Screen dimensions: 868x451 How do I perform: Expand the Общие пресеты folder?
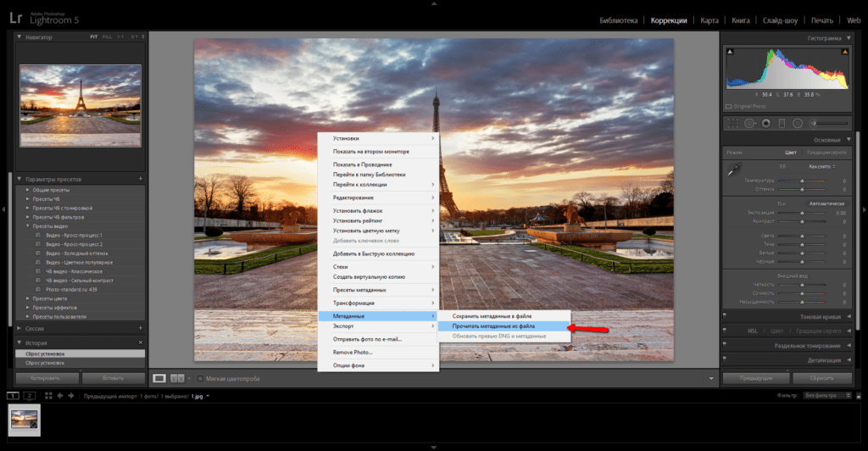point(28,190)
